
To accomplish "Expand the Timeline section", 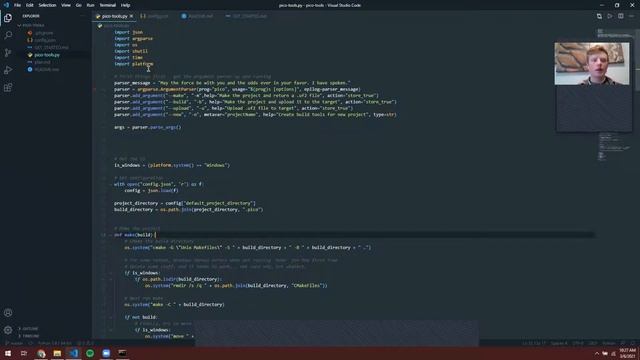I will coord(31,336).
